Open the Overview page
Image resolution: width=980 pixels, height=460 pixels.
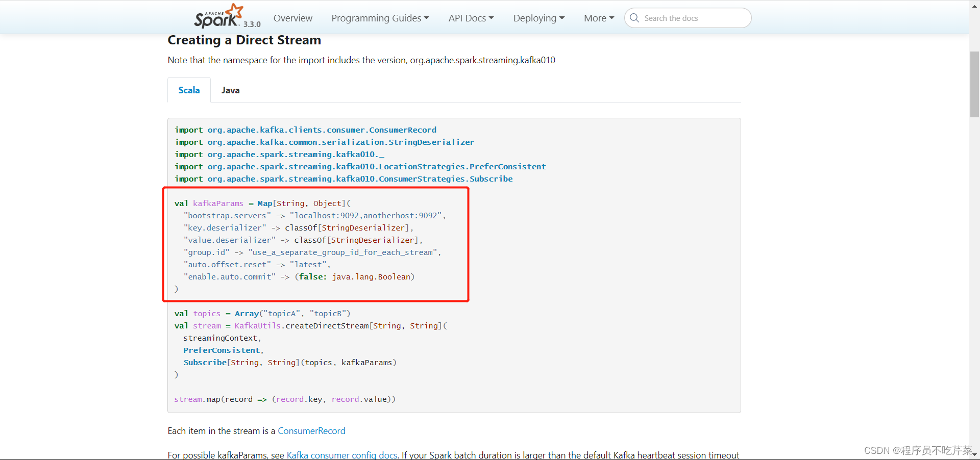pos(292,18)
